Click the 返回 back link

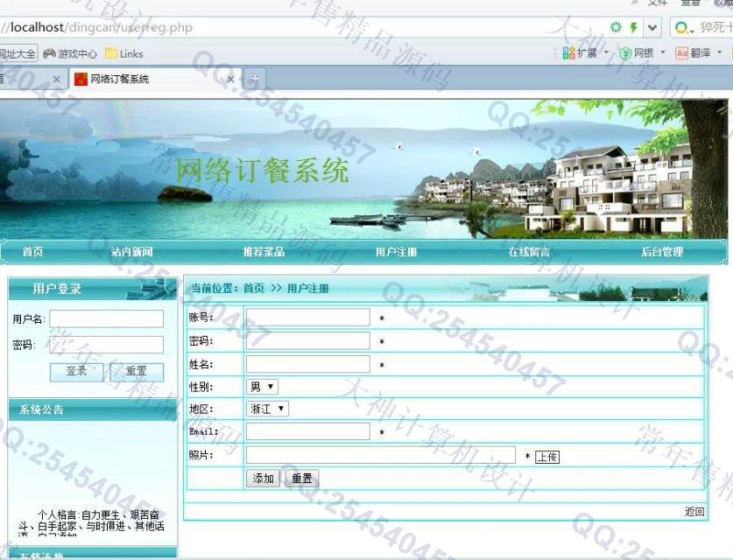(x=694, y=512)
